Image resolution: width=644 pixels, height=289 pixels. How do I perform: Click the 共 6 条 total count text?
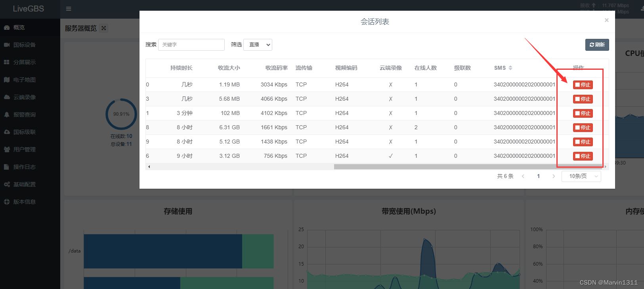pyautogui.click(x=505, y=176)
